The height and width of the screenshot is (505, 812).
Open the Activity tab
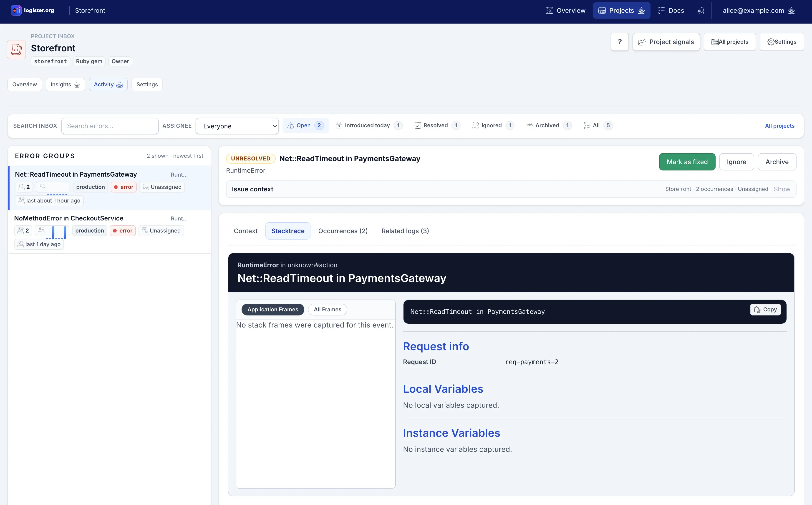[x=108, y=85]
